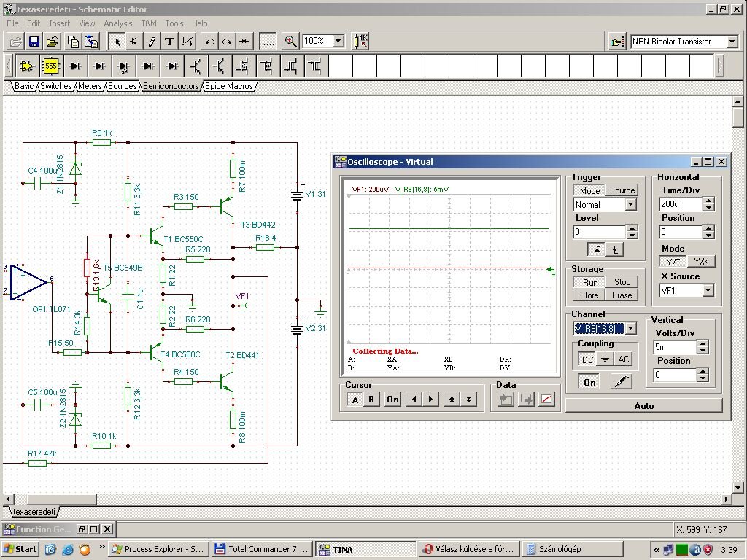747x560 pixels.
Task: Click the Stop storage button
Action: pos(622,282)
